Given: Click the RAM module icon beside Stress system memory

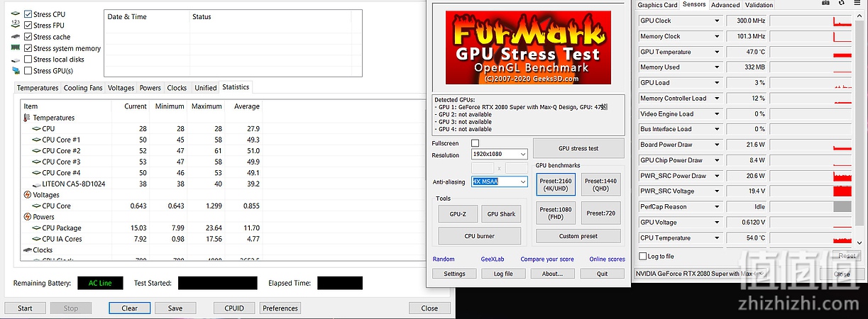Looking at the screenshot, I should pyautogui.click(x=16, y=48).
